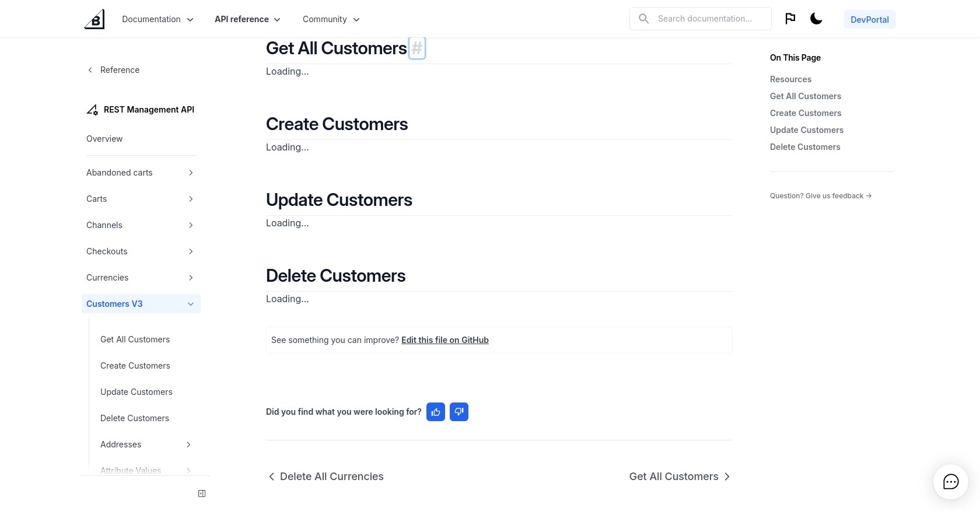Expand the Checkouts sidebar section

(191, 251)
